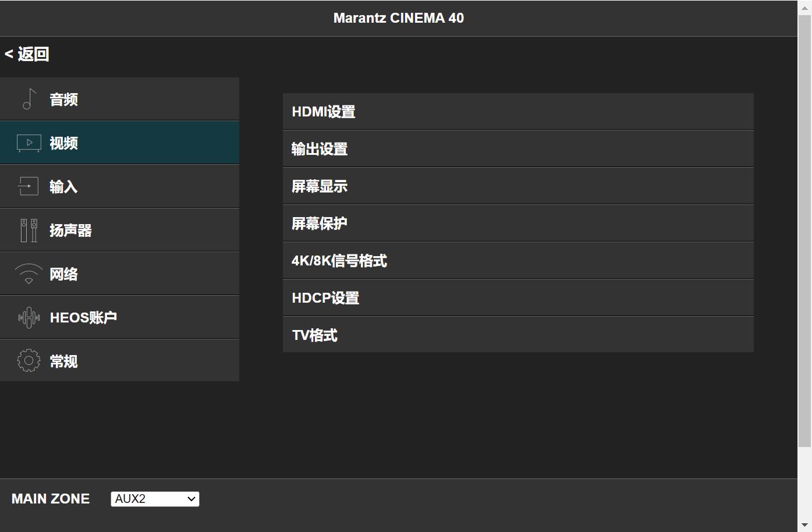This screenshot has height=532, width=812.
Task: Open settings via the 常规 gear icon
Action: pyautogui.click(x=28, y=360)
